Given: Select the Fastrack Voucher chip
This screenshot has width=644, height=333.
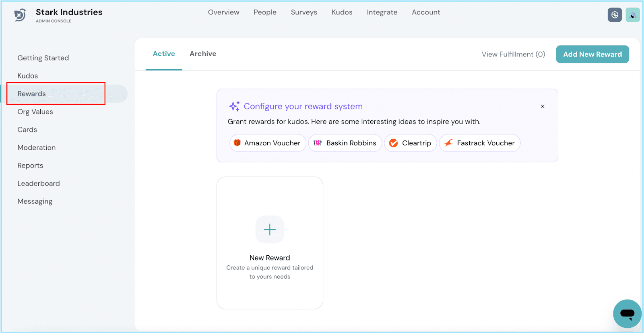Looking at the screenshot, I should pos(479,143).
